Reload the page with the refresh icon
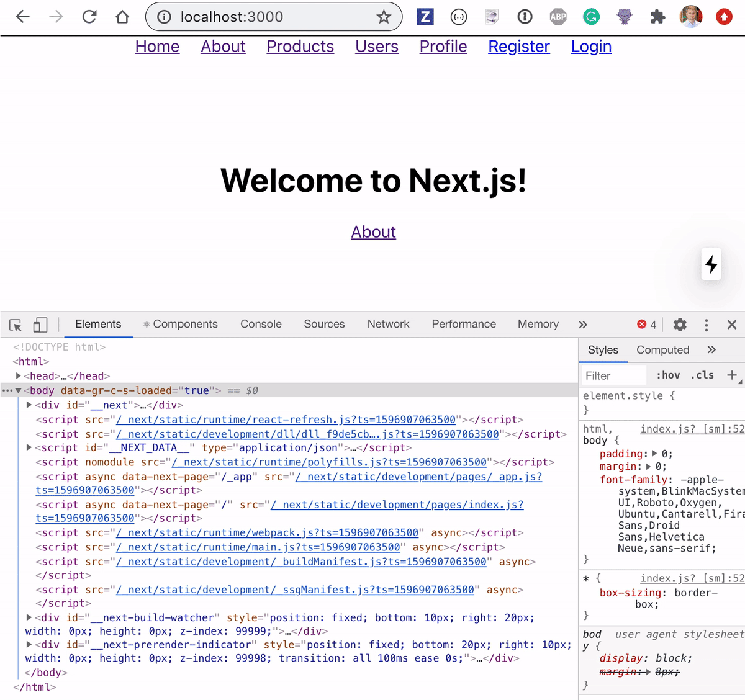The height and width of the screenshot is (700, 745). [89, 17]
